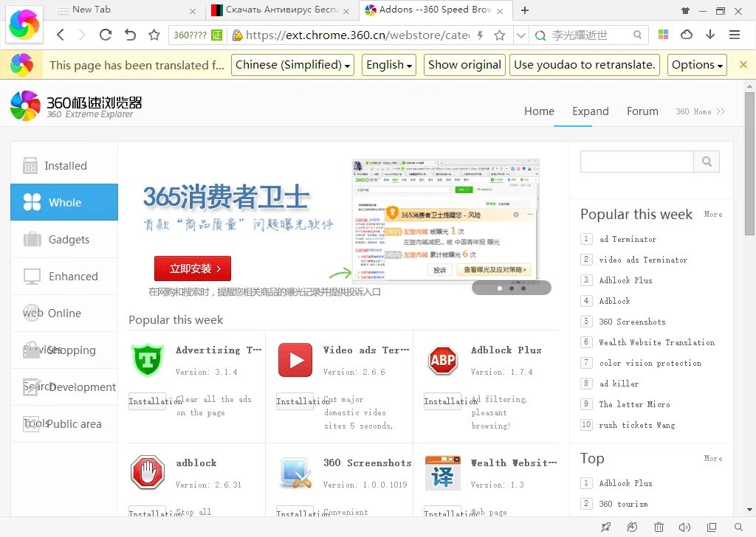The width and height of the screenshot is (756, 537).
Task: Open Chinese (Simplified) source language dropdown
Action: pos(292,65)
